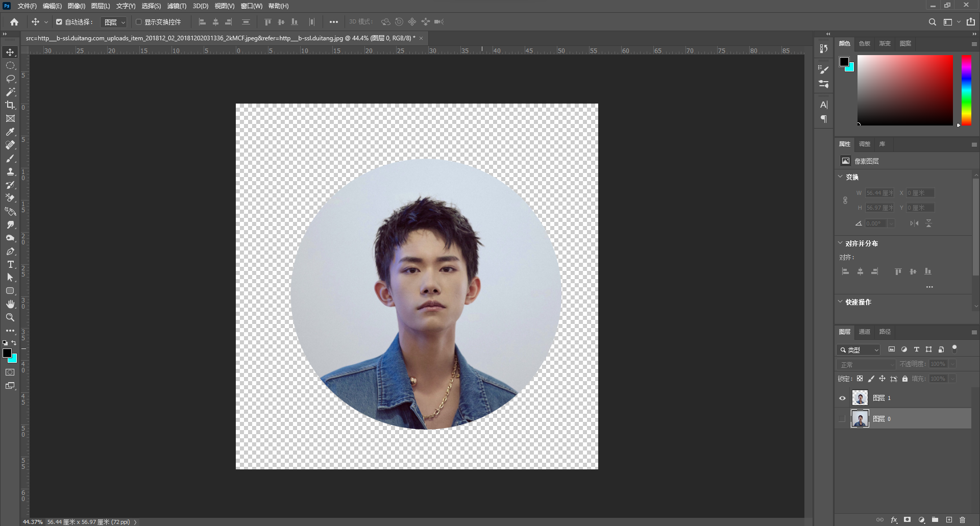Image resolution: width=980 pixels, height=526 pixels.
Task: Select the Eyedropper tool
Action: point(10,132)
